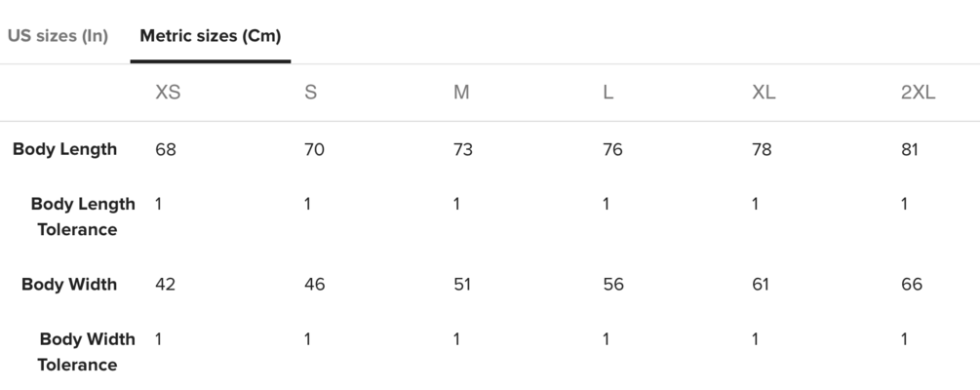The width and height of the screenshot is (980, 390).
Task: Click the XS body length value 68
Action: coord(166,149)
